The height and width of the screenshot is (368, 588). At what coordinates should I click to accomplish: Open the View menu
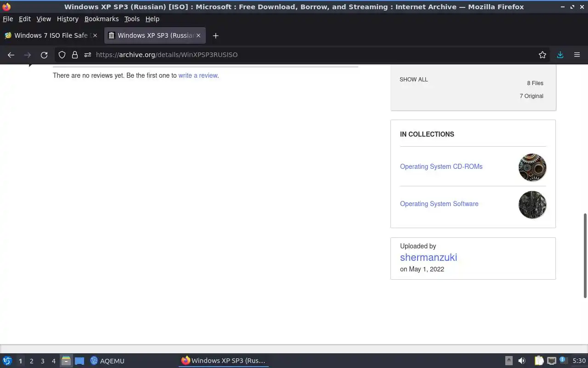pos(44,19)
